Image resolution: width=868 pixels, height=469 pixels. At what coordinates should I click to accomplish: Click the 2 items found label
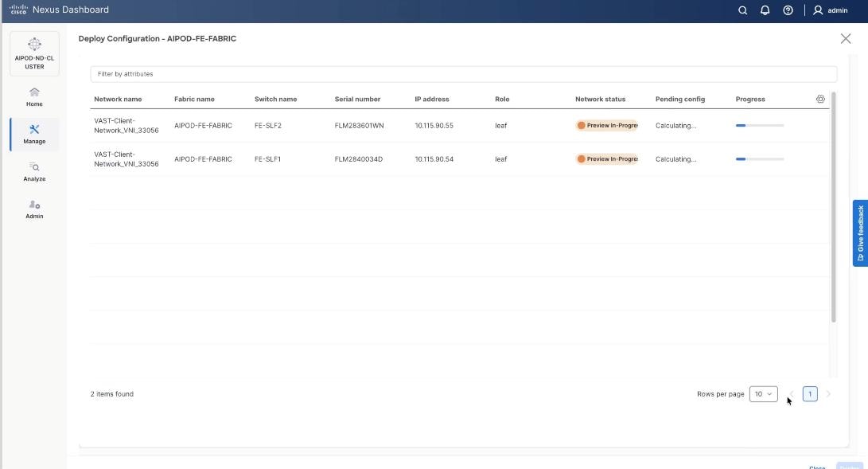point(112,394)
